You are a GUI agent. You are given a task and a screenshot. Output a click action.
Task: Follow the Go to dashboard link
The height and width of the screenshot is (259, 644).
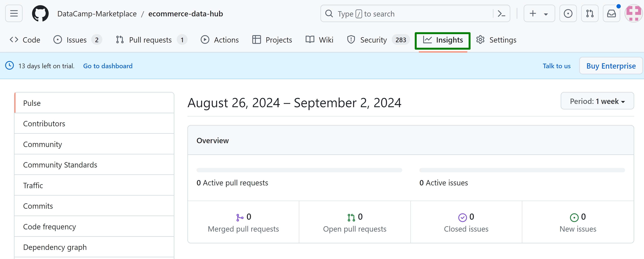click(108, 66)
